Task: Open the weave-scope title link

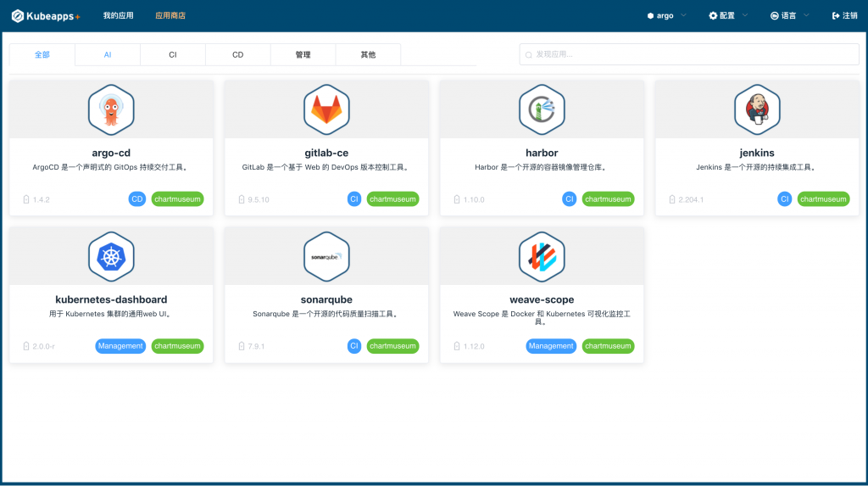Action: click(x=542, y=299)
